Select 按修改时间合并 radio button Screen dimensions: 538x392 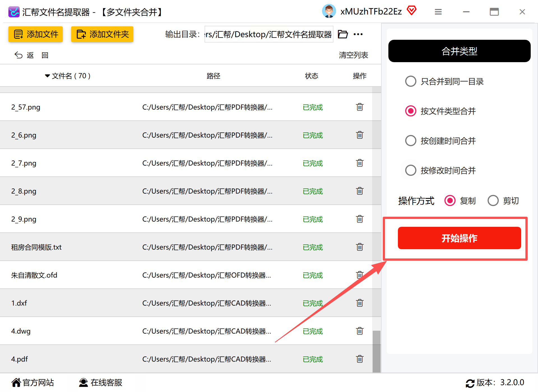tap(411, 170)
